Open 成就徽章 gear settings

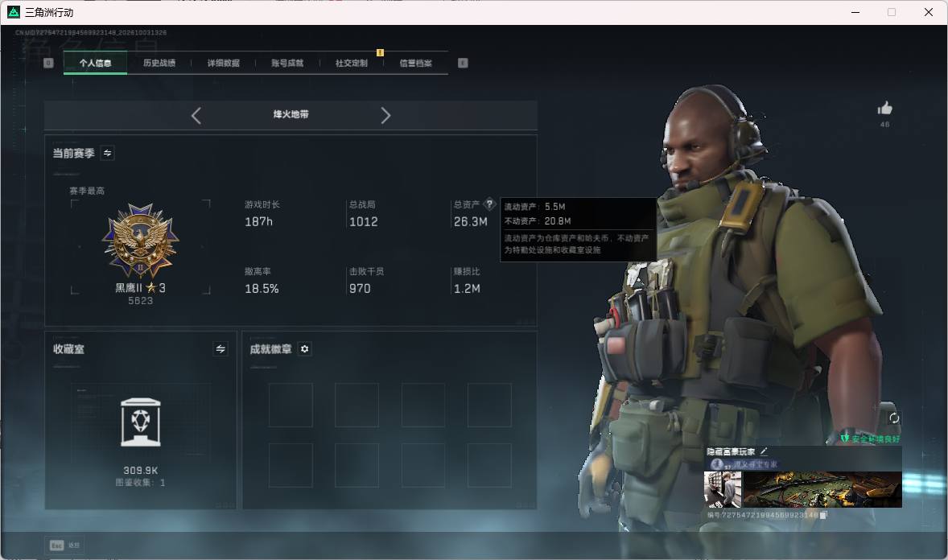pyautogui.click(x=305, y=349)
